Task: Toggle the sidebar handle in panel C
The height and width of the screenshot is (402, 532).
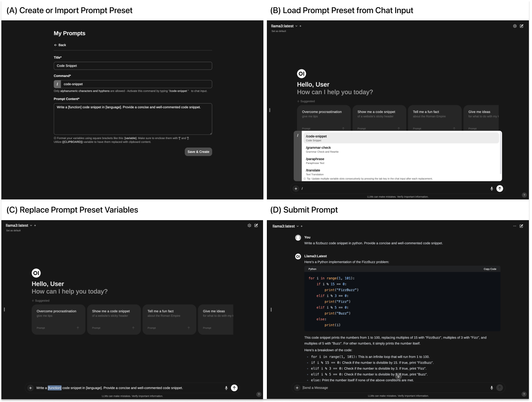Action: 4,310
